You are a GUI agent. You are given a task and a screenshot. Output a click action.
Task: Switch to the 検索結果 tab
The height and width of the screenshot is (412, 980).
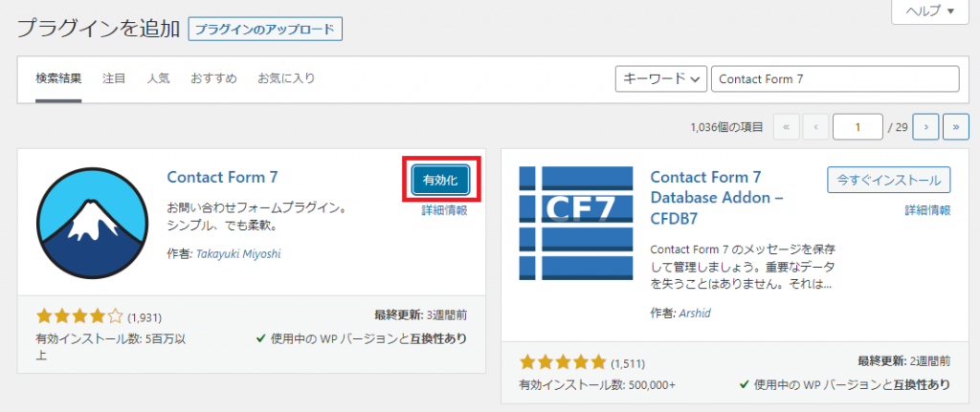(58, 78)
